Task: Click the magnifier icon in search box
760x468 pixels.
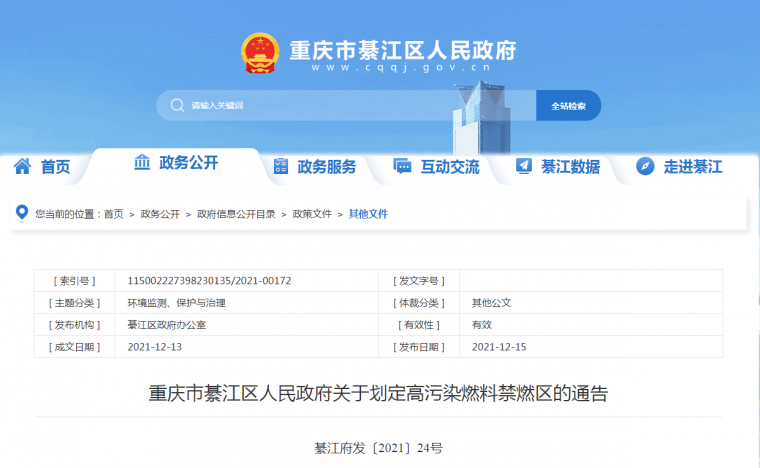Action: (x=177, y=105)
